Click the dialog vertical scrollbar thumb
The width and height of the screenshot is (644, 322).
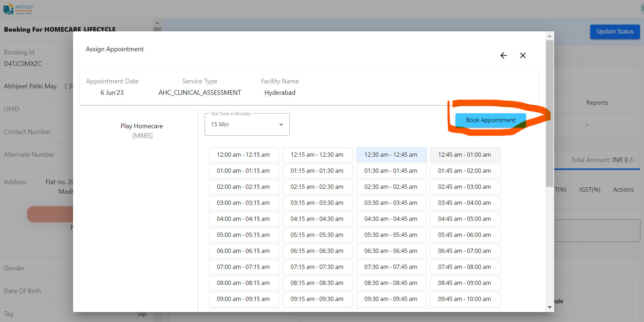550,113
